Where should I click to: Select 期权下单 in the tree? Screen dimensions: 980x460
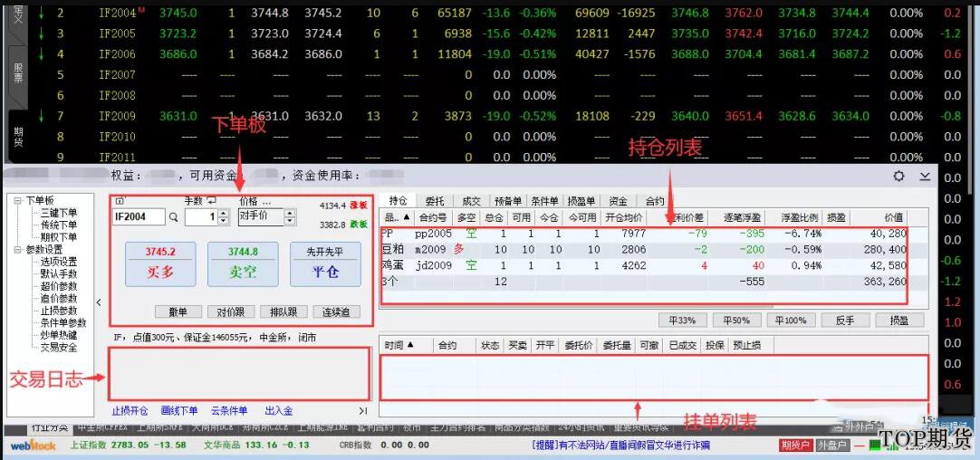60,237
